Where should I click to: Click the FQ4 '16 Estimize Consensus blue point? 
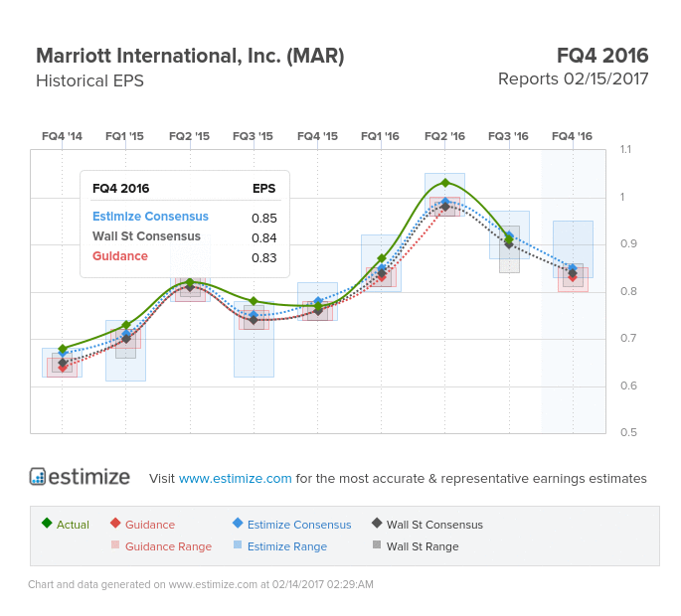point(573,268)
